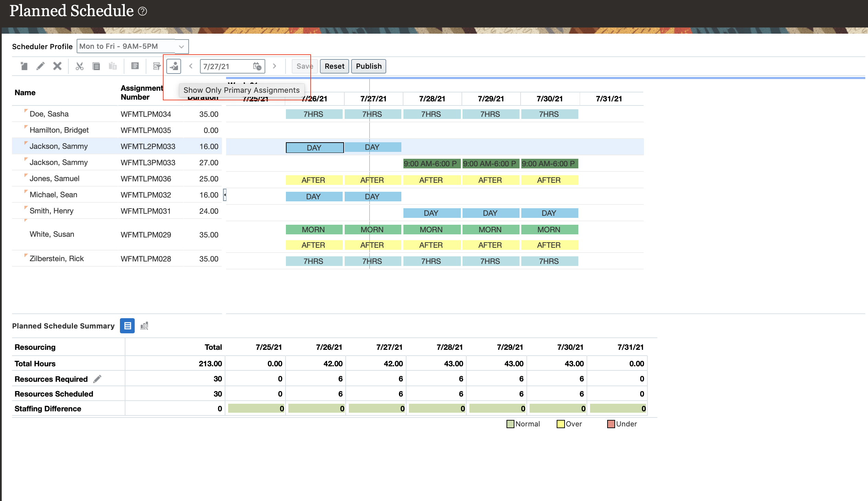The height and width of the screenshot is (501, 868).
Task: Switch the summary to chart view
Action: pos(144,326)
